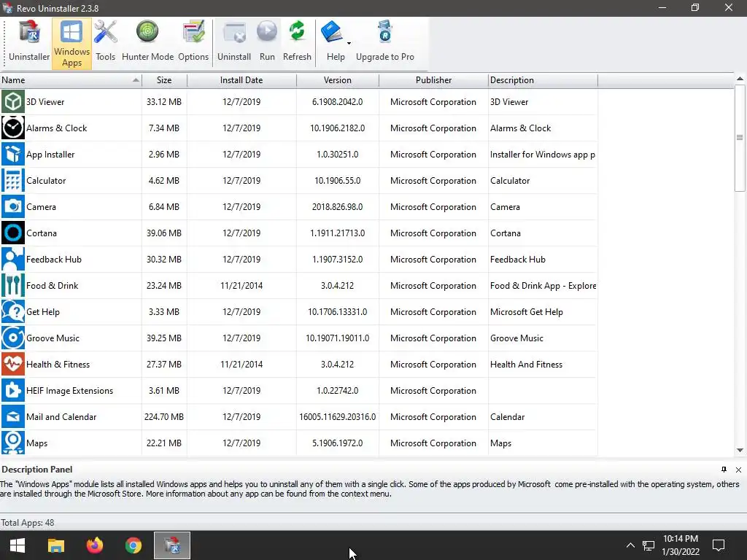Launch Firefox from the taskbar

pyautogui.click(x=95, y=545)
